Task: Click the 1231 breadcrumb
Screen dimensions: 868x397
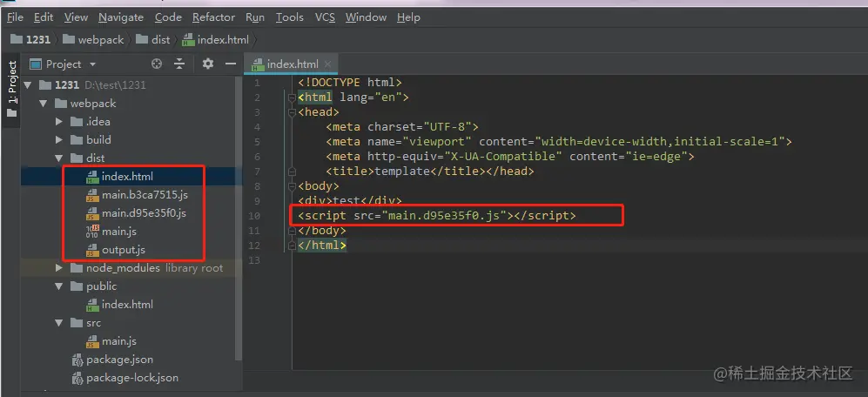Action: (31, 40)
